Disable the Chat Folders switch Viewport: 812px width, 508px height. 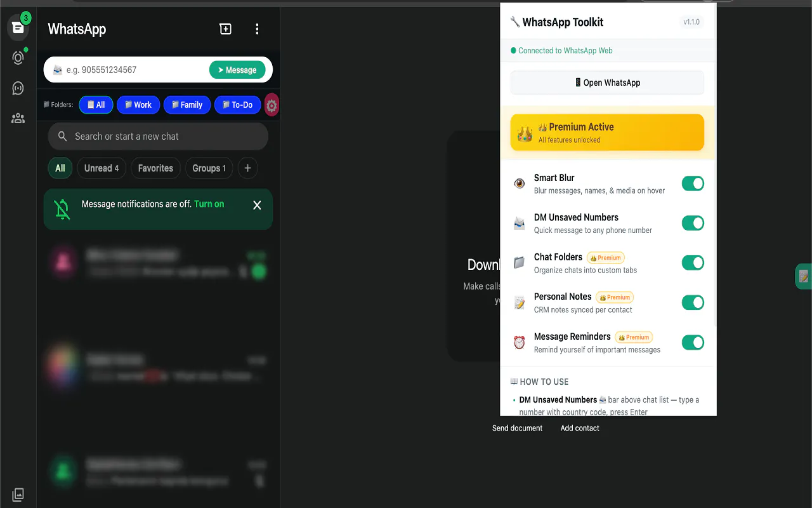693,263
